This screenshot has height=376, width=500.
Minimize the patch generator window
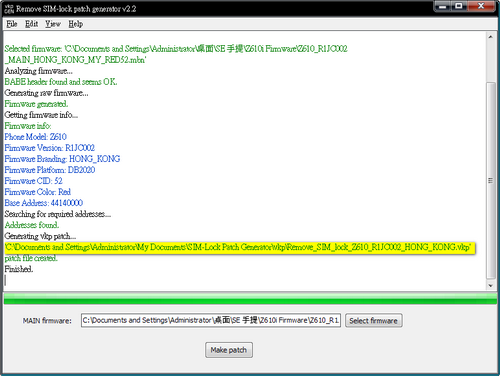point(443,6)
